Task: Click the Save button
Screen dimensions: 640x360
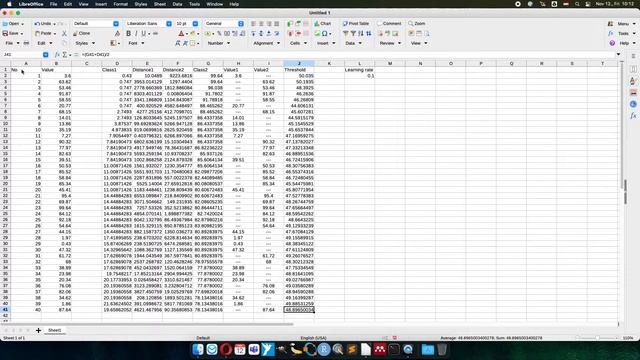Action: click(11, 33)
